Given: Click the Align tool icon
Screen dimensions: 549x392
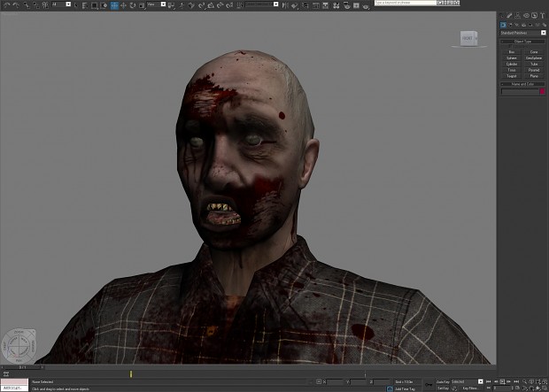Looking at the screenshot, I should click(x=295, y=5).
